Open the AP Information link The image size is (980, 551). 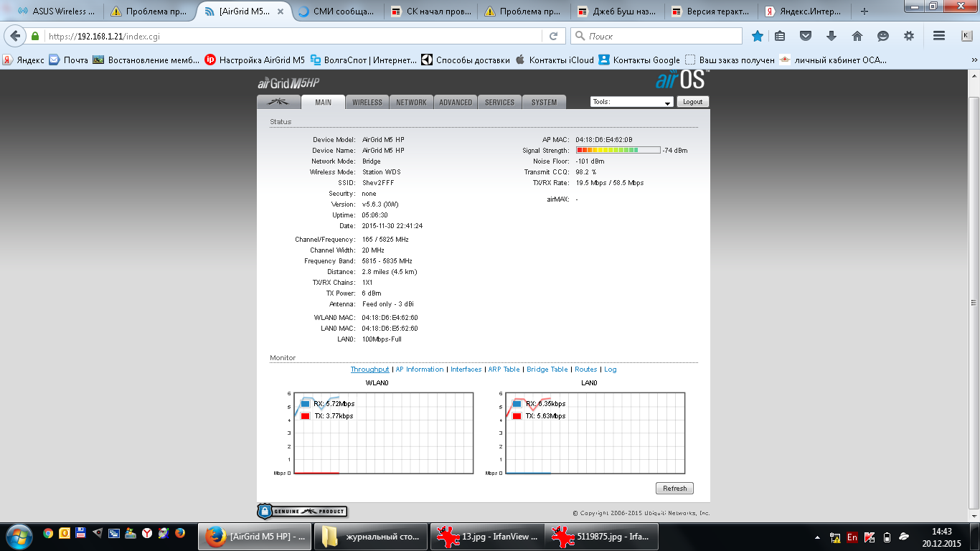(x=420, y=369)
